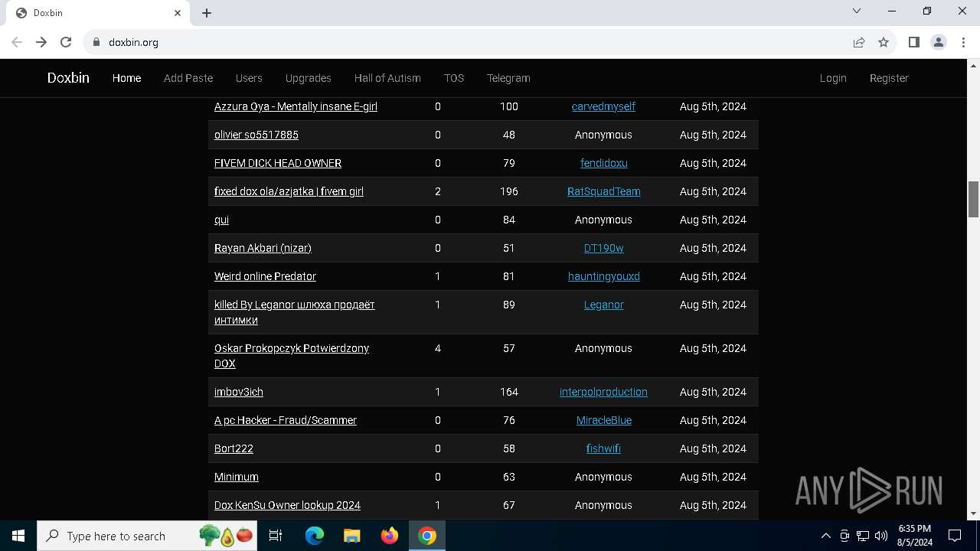
Task: Open the notification center icon
Action: (x=955, y=536)
